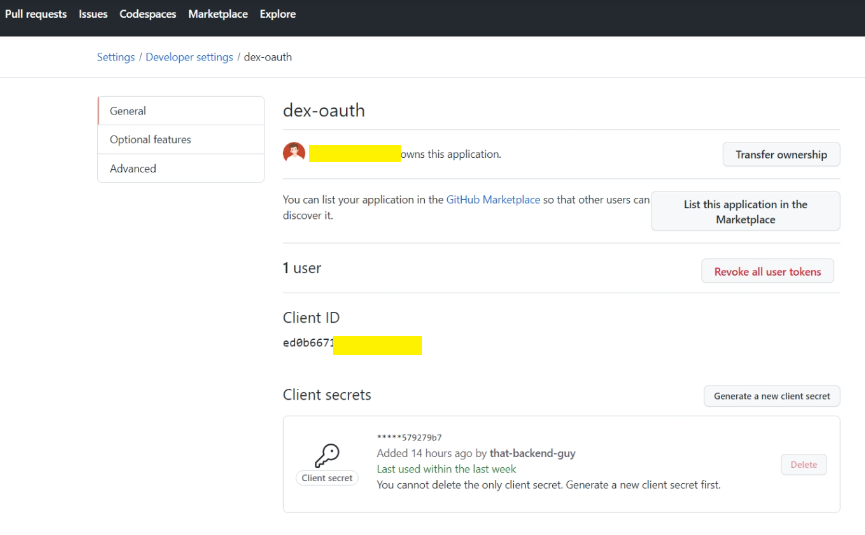This screenshot has width=865, height=535.
Task: Open the Developer settings breadcrumb
Action: tap(189, 57)
